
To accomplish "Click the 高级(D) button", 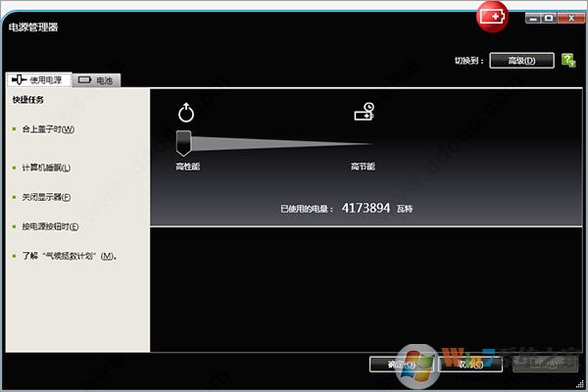I will click(521, 61).
